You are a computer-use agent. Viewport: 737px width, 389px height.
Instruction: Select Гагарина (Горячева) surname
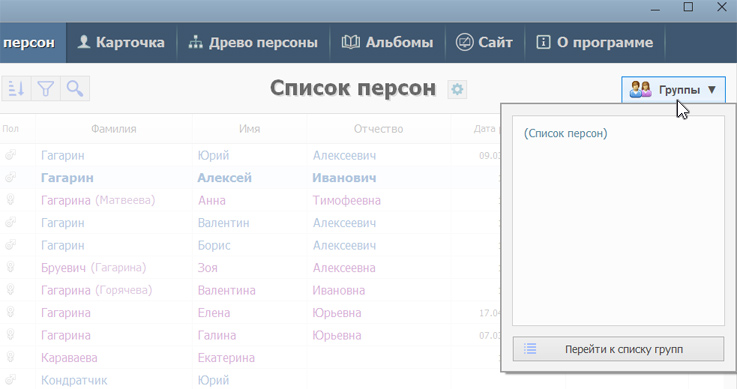96,291
